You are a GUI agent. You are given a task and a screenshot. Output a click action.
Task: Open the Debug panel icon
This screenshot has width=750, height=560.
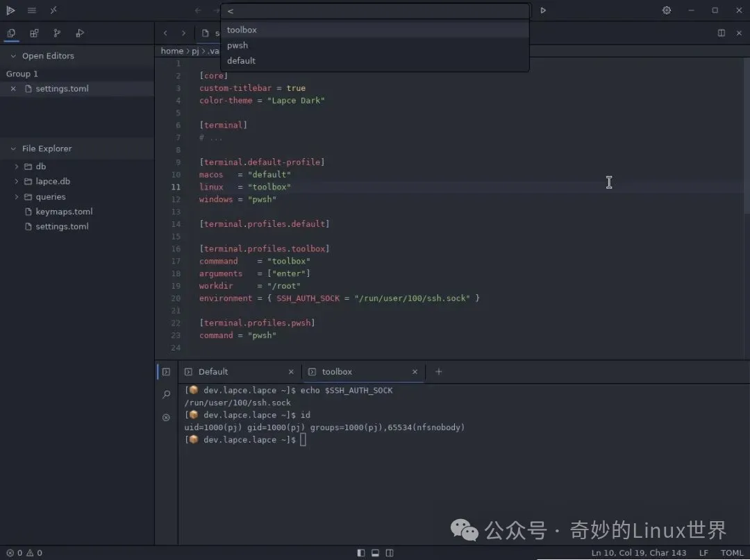click(80, 33)
